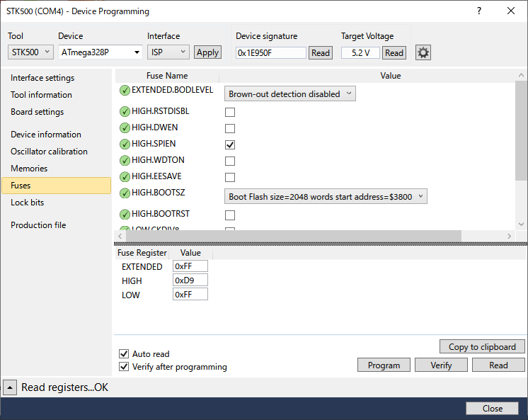Click the 'EXTENDED.BODLEVEL' fuse name text
Viewport: 528px width, 420px height.
pos(173,90)
